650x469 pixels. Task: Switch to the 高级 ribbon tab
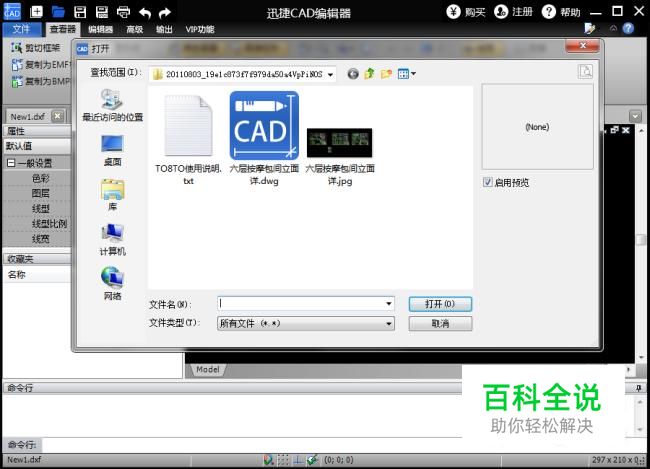135,29
